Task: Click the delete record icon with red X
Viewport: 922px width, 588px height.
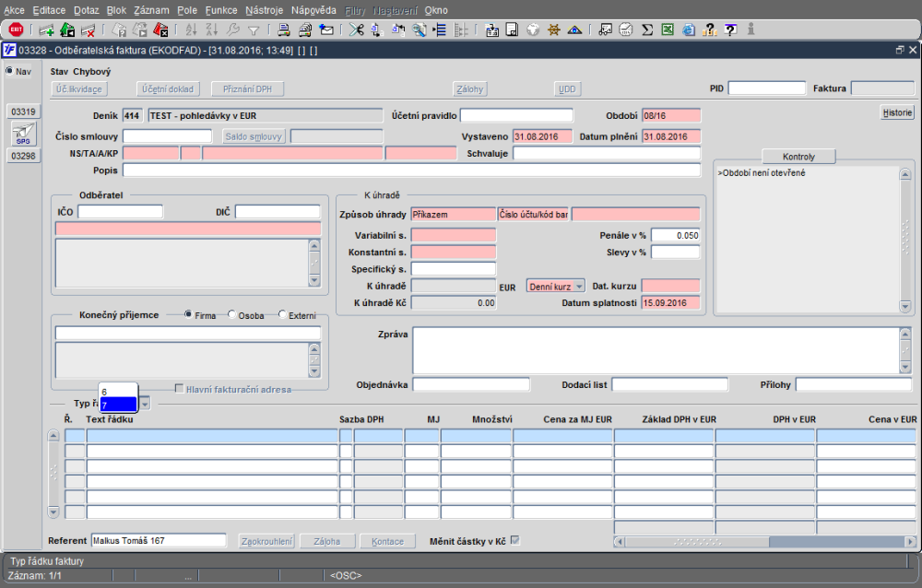Action: click(89, 29)
